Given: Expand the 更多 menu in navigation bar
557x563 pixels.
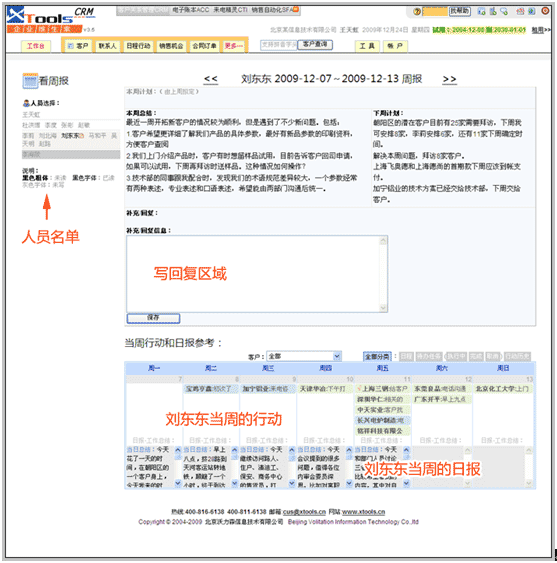Looking at the screenshot, I should pos(233,46).
